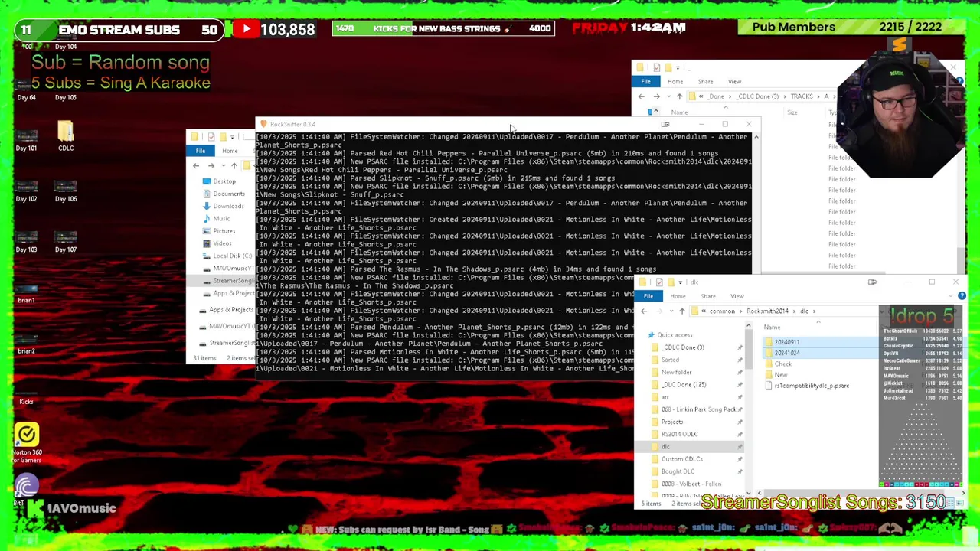Open Home tab in left Explorer window
Screen dimensions: 980x551
(230, 152)
